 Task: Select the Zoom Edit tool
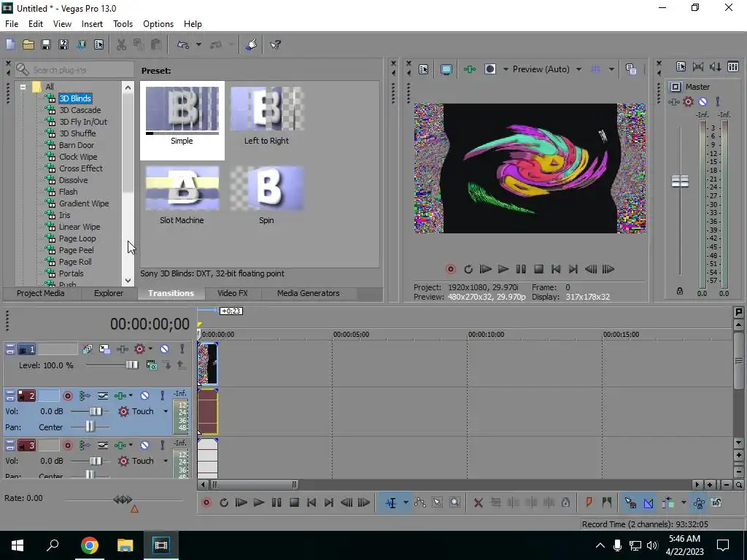click(x=455, y=503)
